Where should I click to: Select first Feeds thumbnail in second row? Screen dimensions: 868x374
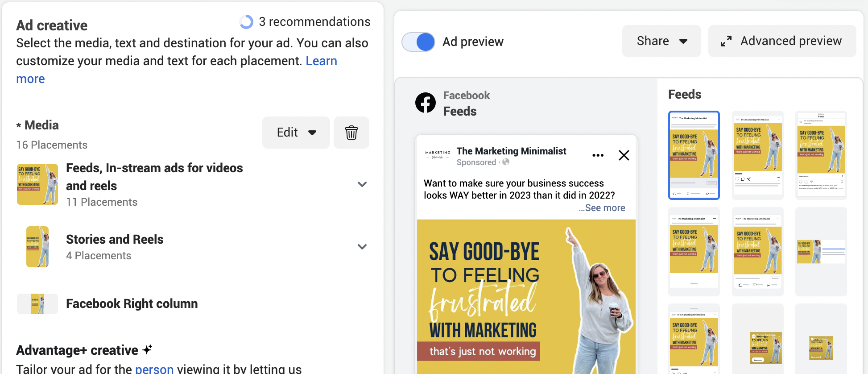(694, 252)
